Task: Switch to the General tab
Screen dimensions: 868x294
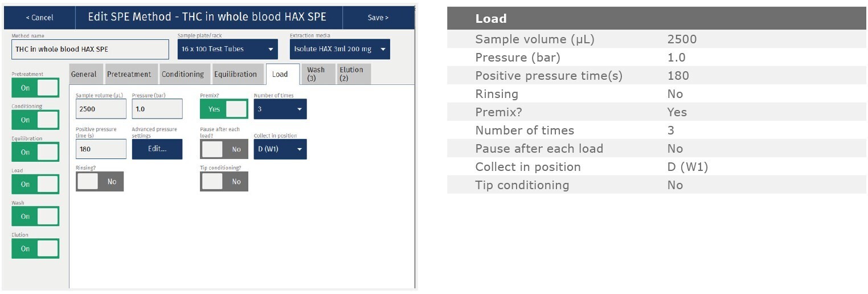Action: [84, 75]
